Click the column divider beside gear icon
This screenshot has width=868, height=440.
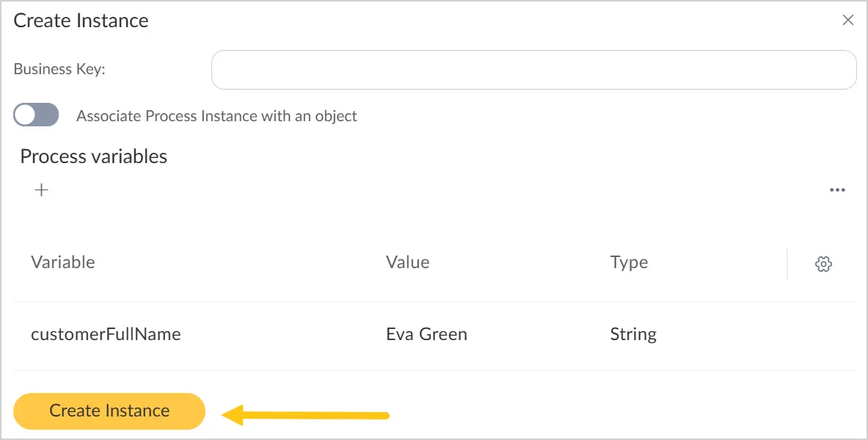click(787, 264)
